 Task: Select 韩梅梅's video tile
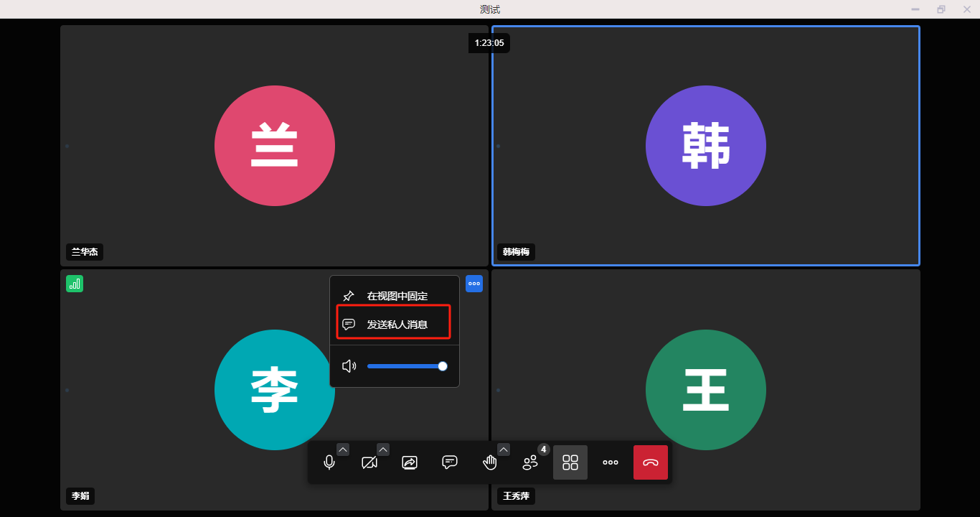coord(705,146)
